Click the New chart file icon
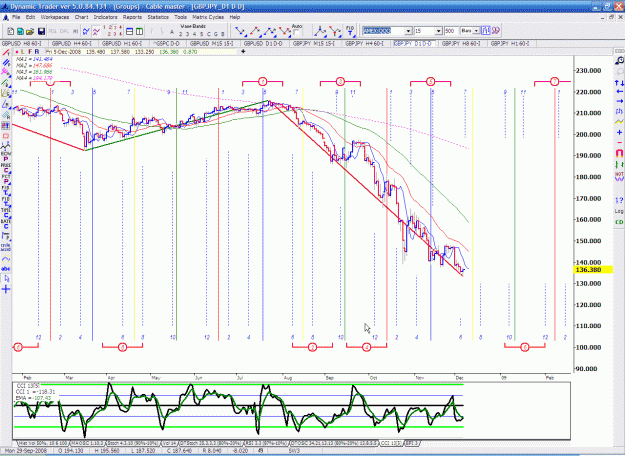Image resolution: width=625 pixels, height=456 pixels. pos(11,31)
